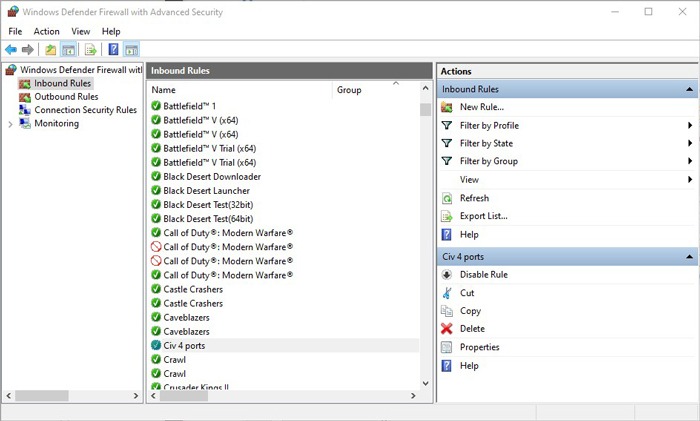Viewport: 700px width, 421px height.
Task: Open the Help menu in menu bar
Action: [x=111, y=31]
